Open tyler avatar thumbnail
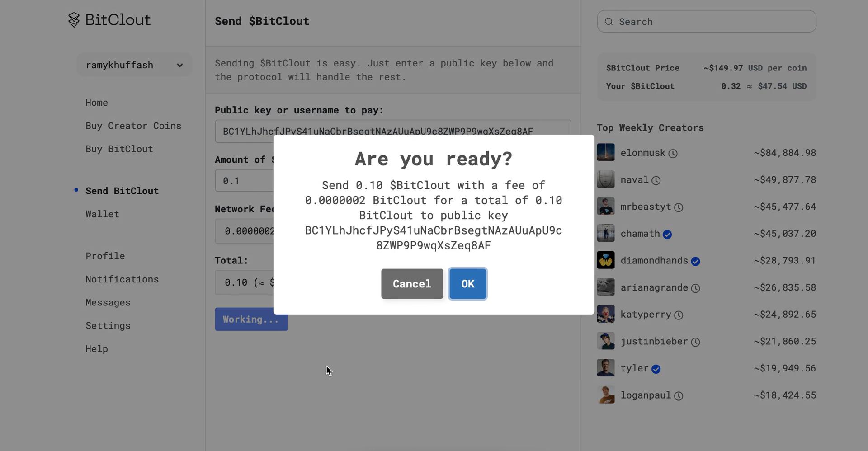This screenshot has height=451, width=868. [606, 368]
